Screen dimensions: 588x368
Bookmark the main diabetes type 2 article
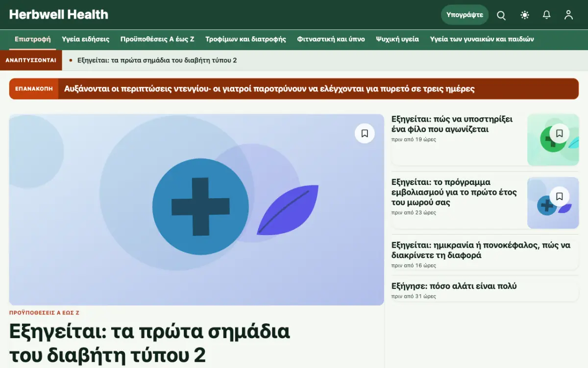coord(365,133)
